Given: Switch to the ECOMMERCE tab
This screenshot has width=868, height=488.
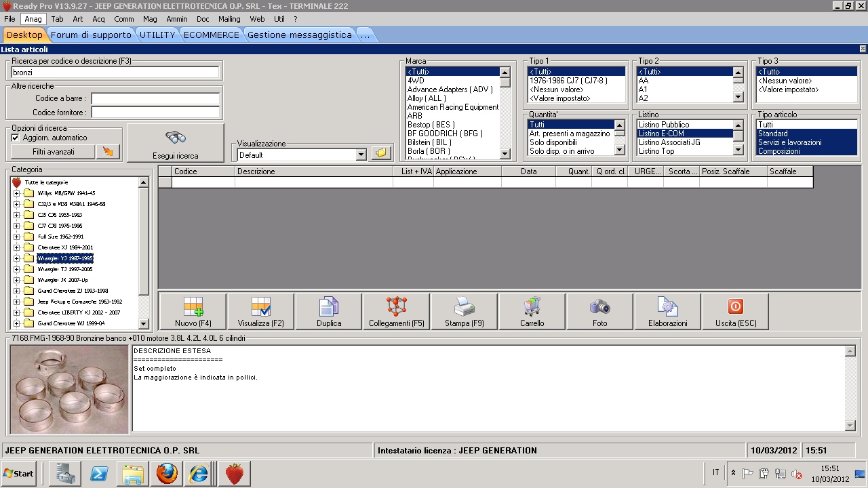Looking at the screenshot, I should (212, 35).
